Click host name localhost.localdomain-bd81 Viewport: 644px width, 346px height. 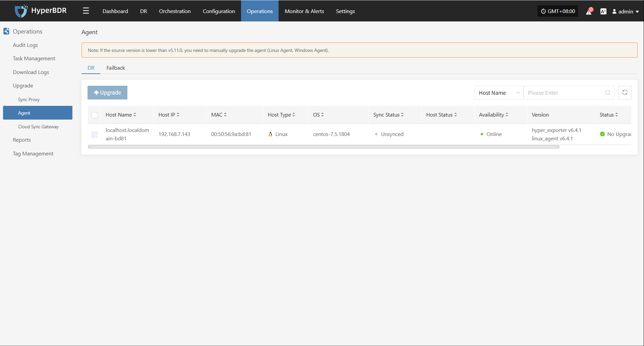tap(127, 134)
